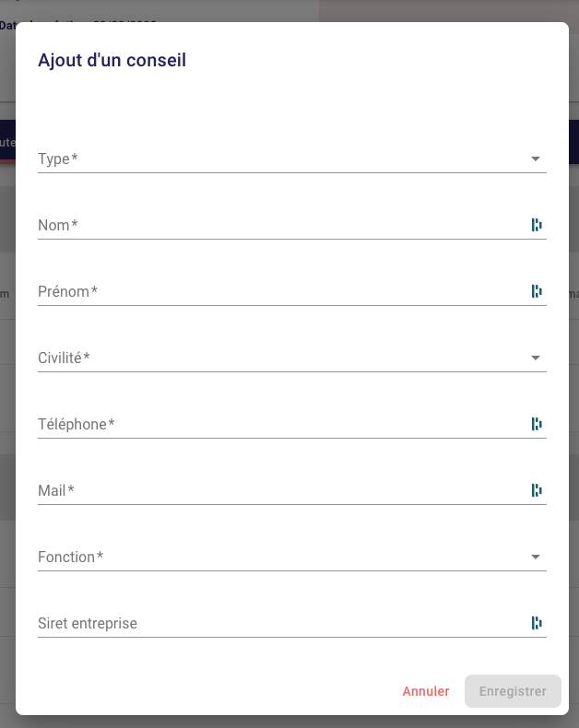
Task: Click the Enregistrer button
Action: pyautogui.click(x=513, y=691)
